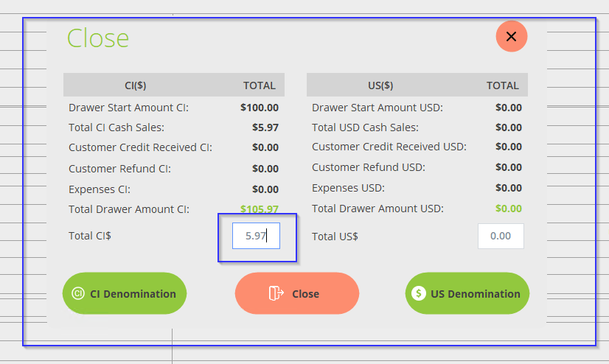Click the CI coin icon on CI Denomination
Viewport: 609px width, 364px height.
pos(78,294)
